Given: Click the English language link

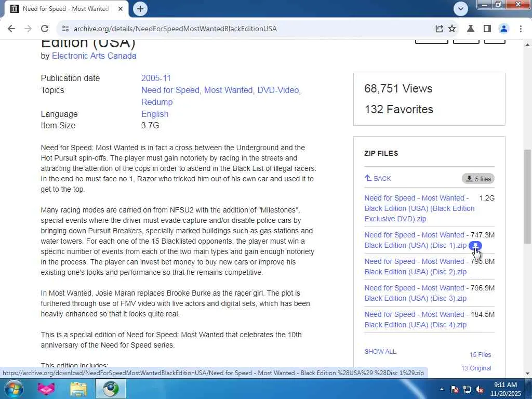Looking at the screenshot, I should (155, 114).
